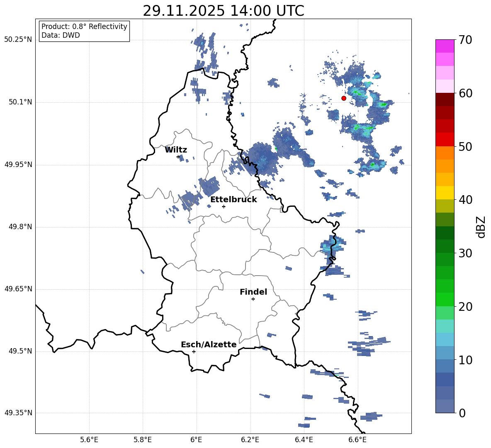Click the colorbar tick label 30
491x448 pixels.
pos(465,253)
